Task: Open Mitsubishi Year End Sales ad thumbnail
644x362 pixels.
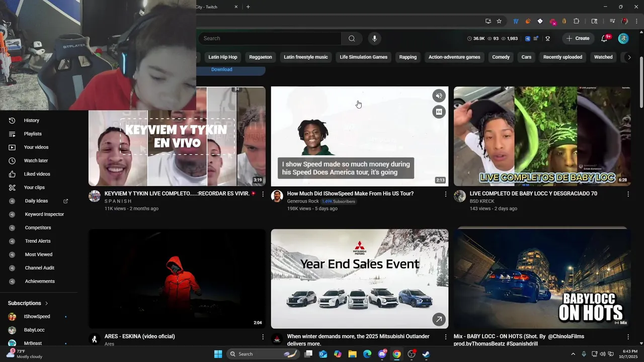Action: pos(360,279)
